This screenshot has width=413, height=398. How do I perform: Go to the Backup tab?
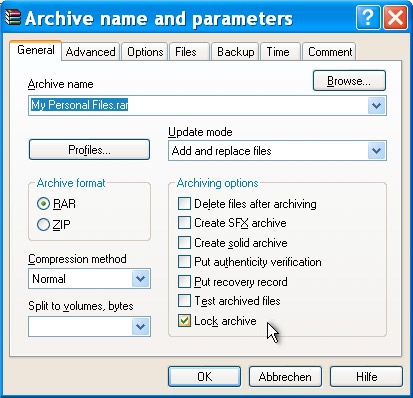(x=235, y=52)
